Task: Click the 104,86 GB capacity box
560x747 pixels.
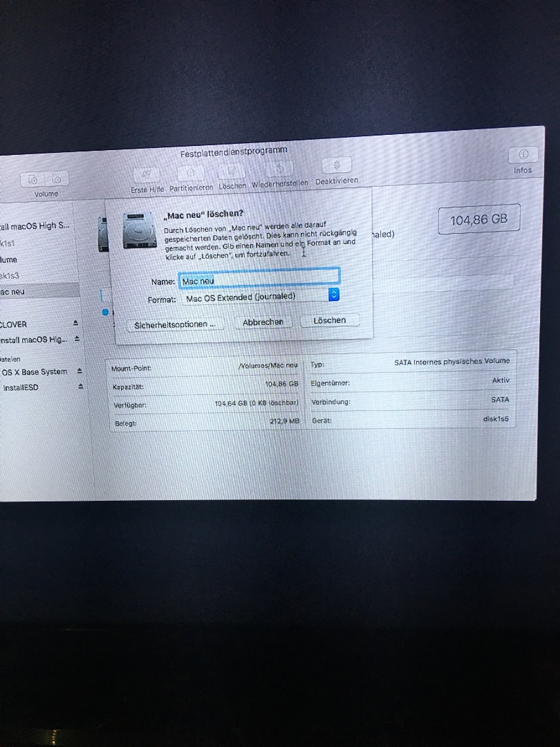Action: coord(478,219)
